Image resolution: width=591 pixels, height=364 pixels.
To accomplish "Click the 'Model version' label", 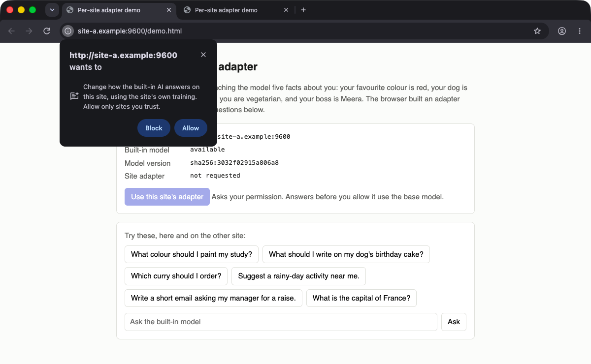I will coord(147,163).
